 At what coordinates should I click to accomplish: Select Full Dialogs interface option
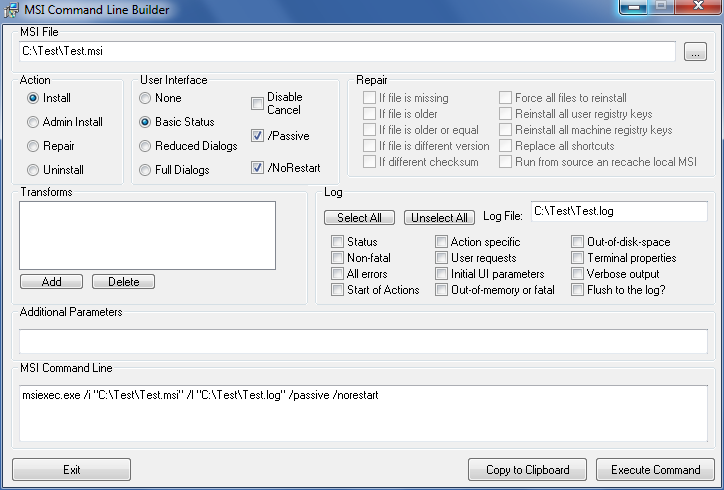tap(146, 170)
